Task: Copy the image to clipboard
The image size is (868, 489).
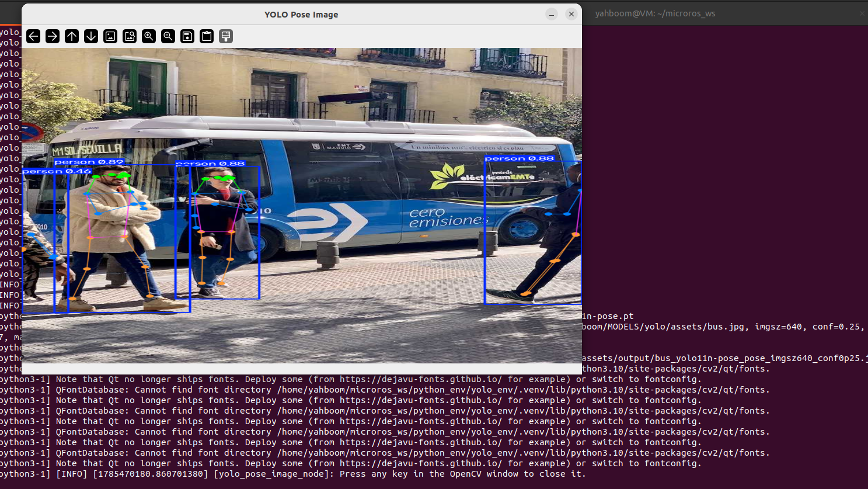Action: 207,36
